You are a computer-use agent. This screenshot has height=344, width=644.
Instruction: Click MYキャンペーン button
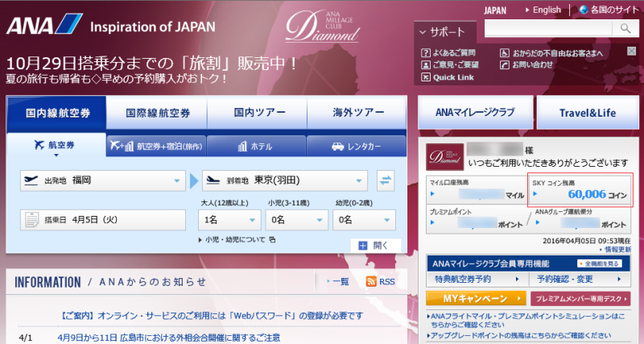point(476,298)
